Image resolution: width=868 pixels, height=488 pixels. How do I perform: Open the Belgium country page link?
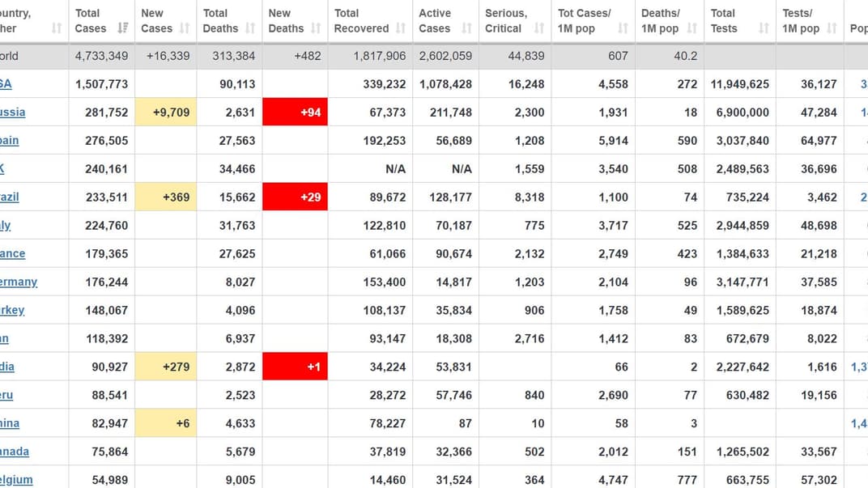click(x=16, y=480)
